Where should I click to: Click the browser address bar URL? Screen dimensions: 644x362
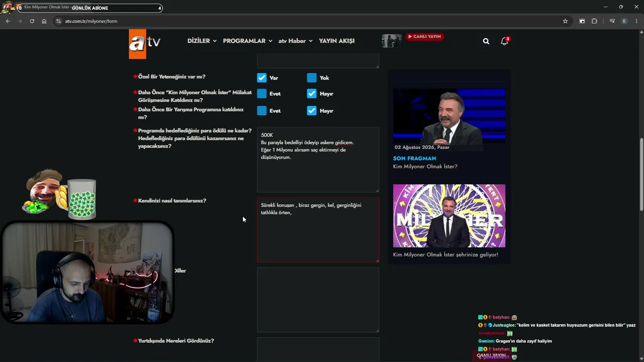91,21
